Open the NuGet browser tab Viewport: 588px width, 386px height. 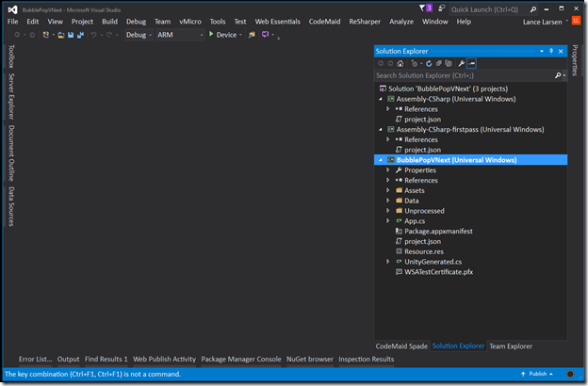click(310, 359)
